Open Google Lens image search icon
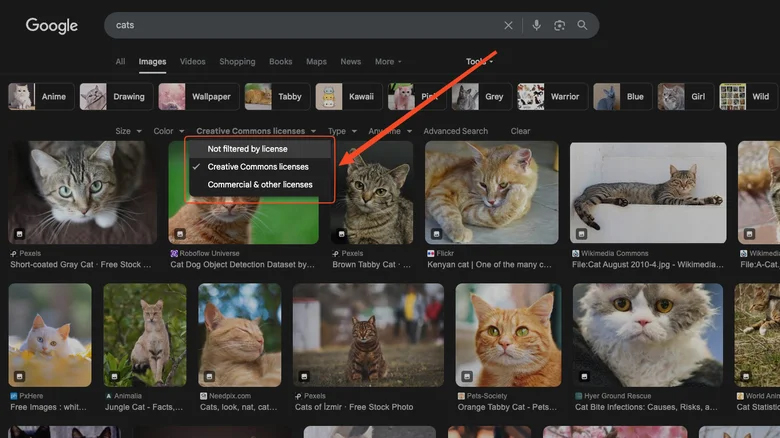 (560, 25)
